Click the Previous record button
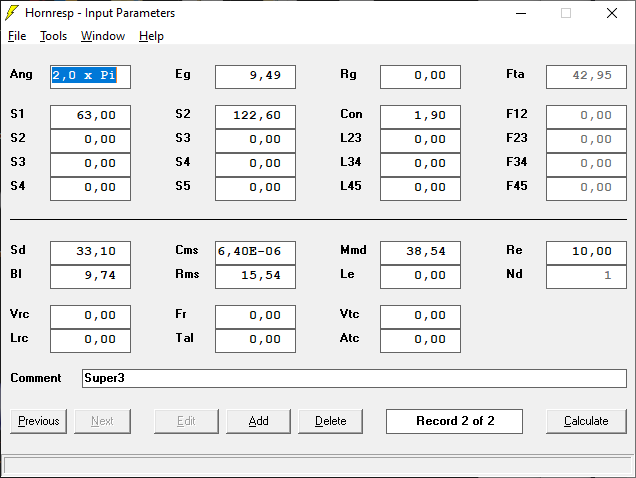Image resolution: width=636 pixels, height=478 pixels. (39, 421)
